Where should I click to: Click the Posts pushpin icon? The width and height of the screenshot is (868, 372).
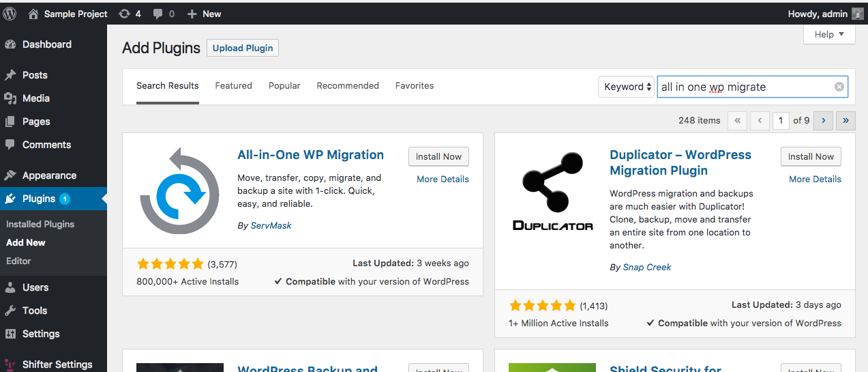coord(10,75)
